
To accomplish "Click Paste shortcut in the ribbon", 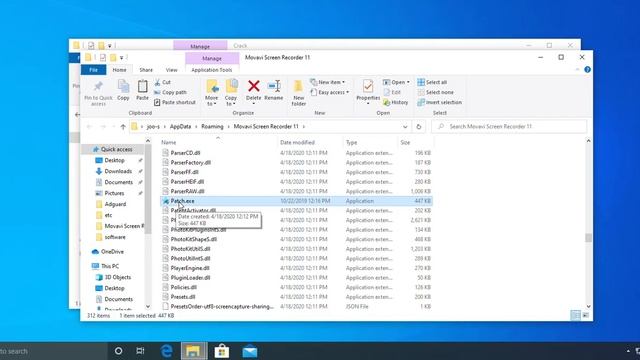I will pyautogui.click(x=175, y=102).
